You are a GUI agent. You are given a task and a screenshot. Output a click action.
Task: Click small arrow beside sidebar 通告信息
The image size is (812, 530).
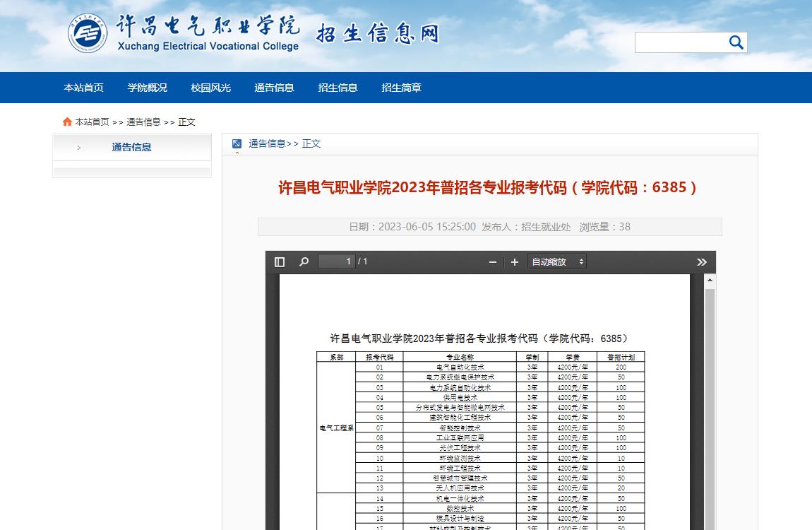pos(78,148)
